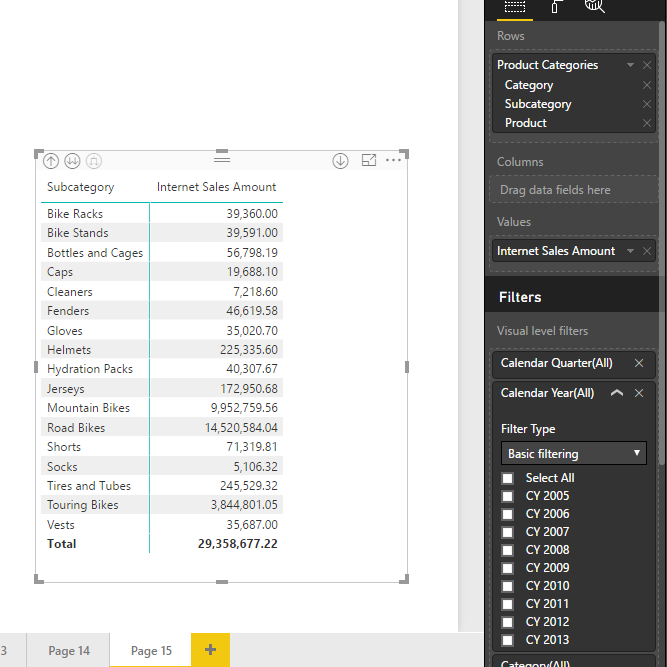Check the CY 2012 checkbox

tap(507, 622)
